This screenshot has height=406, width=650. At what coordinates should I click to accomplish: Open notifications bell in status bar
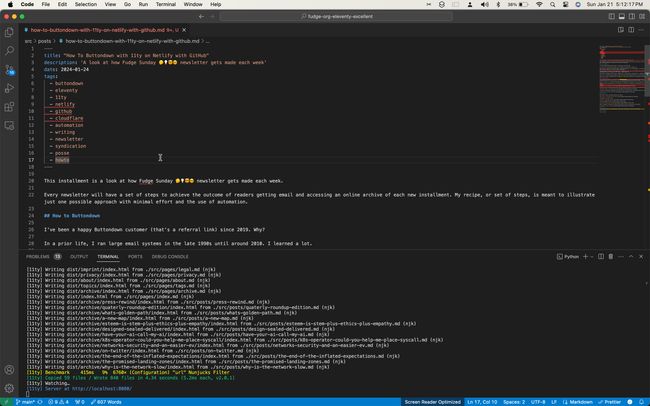642,402
